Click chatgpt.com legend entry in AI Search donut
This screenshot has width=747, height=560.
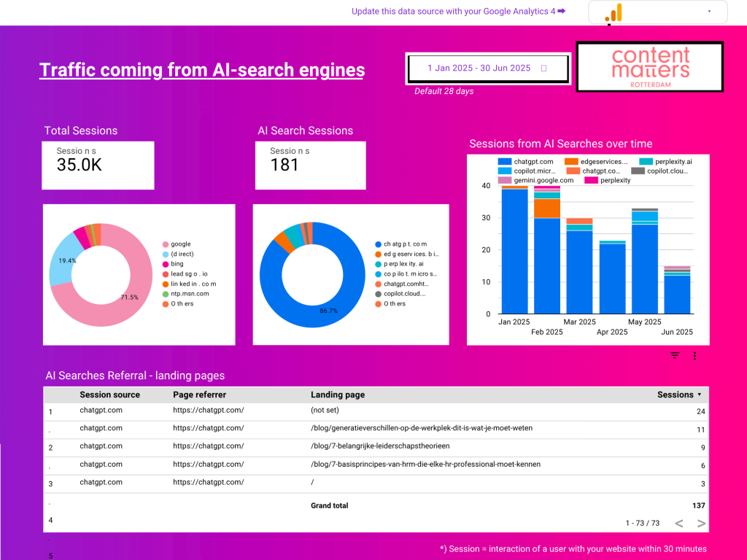tap(400, 244)
